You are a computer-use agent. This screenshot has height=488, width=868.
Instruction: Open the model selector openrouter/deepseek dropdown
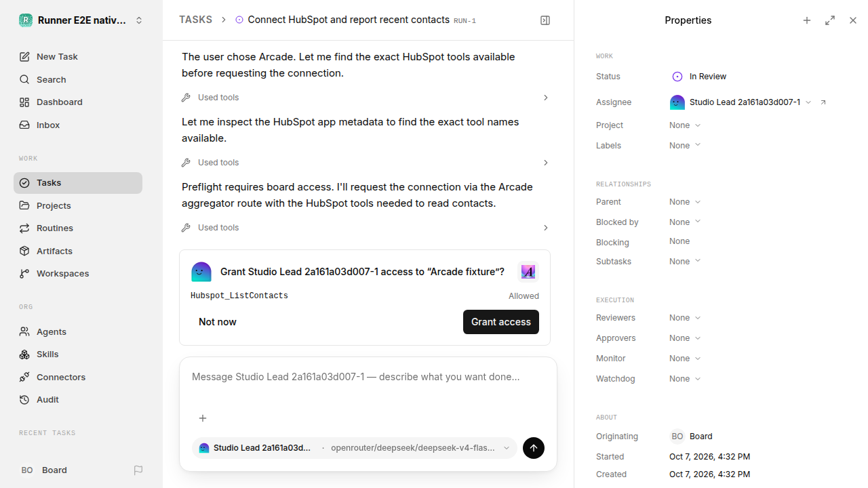(x=420, y=448)
